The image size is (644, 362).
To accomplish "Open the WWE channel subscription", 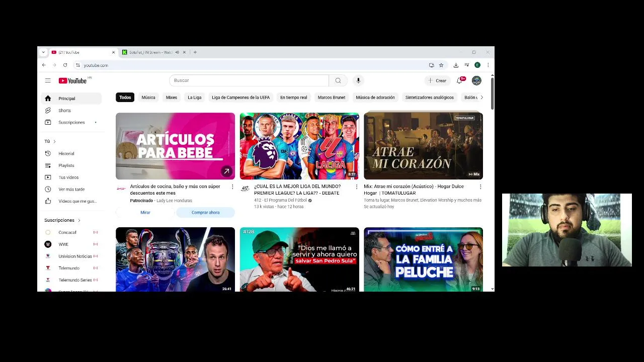I will (x=71, y=244).
